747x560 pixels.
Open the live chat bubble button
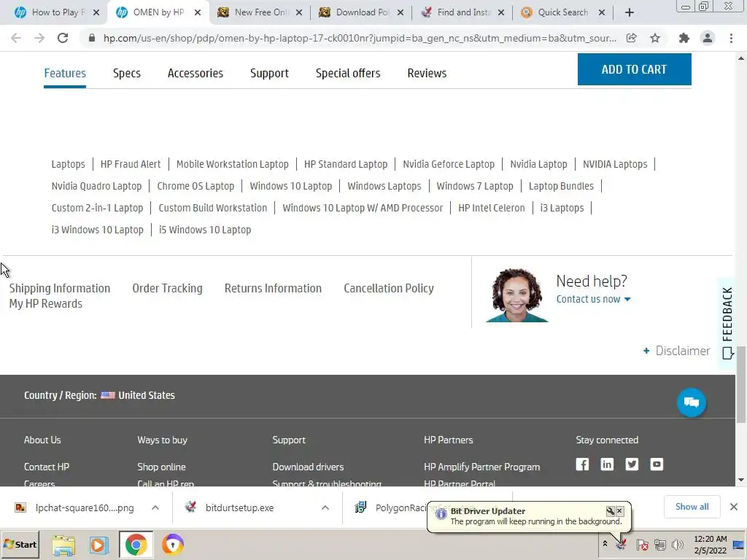pyautogui.click(x=692, y=402)
